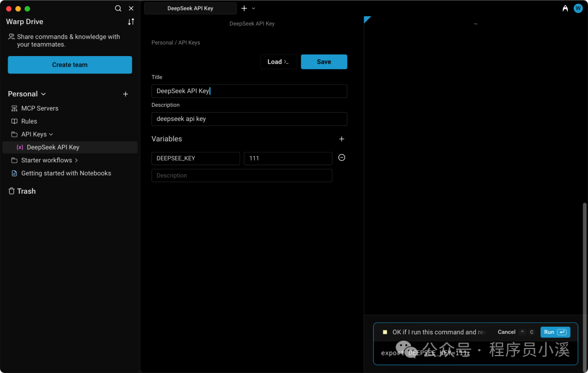This screenshot has width=588, height=373.
Task: Switch to DeepSeek API Key tab
Action: click(190, 8)
